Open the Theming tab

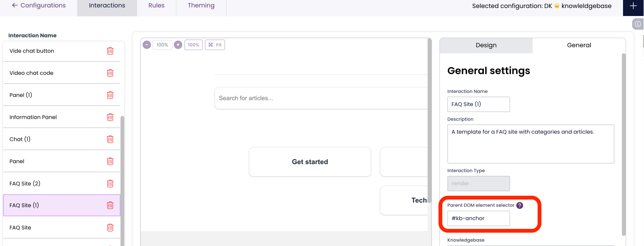point(201,6)
